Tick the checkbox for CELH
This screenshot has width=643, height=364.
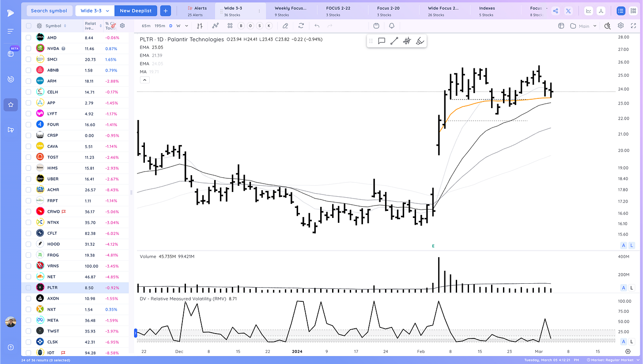click(29, 92)
